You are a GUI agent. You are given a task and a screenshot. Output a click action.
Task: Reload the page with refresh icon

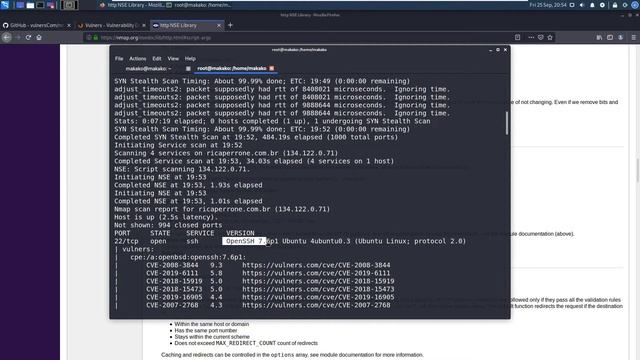28,38
